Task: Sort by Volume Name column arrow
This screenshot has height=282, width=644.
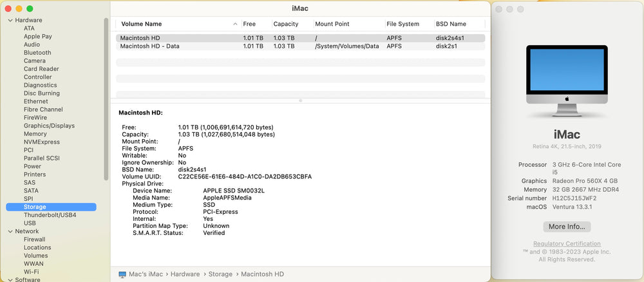Action: (235, 24)
